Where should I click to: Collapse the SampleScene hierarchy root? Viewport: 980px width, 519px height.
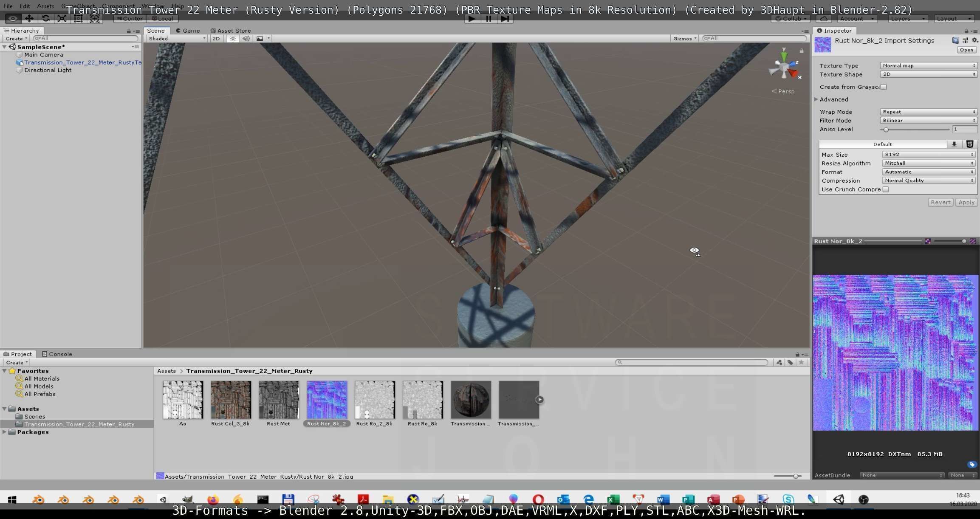(x=4, y=47)
